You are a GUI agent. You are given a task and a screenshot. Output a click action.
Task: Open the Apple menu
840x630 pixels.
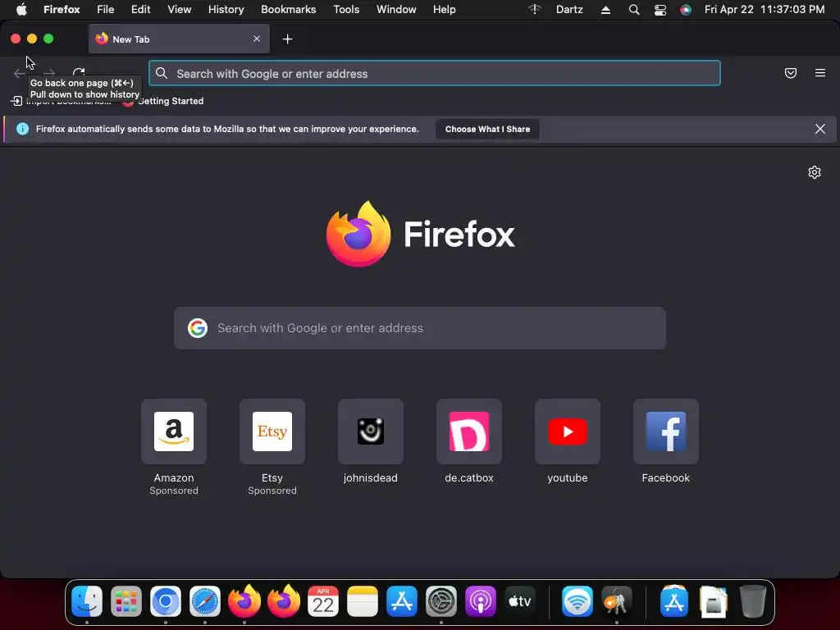point(21,10)
